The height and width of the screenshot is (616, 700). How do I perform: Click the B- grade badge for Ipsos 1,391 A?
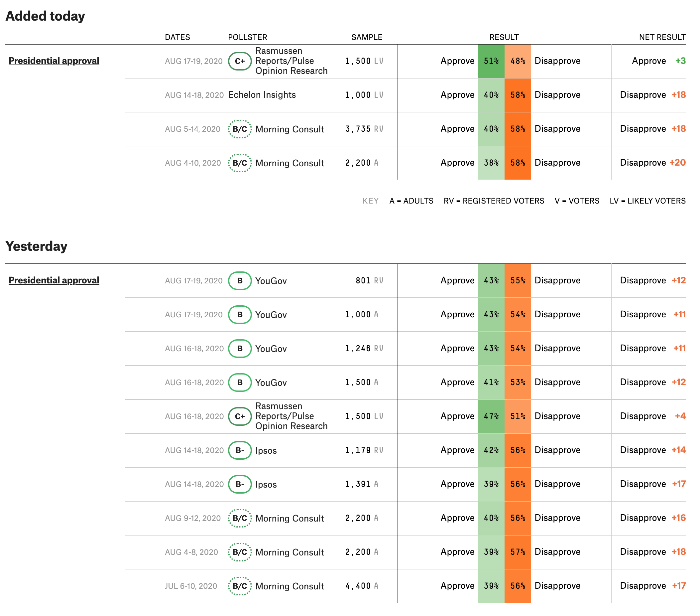click(240, 484)
